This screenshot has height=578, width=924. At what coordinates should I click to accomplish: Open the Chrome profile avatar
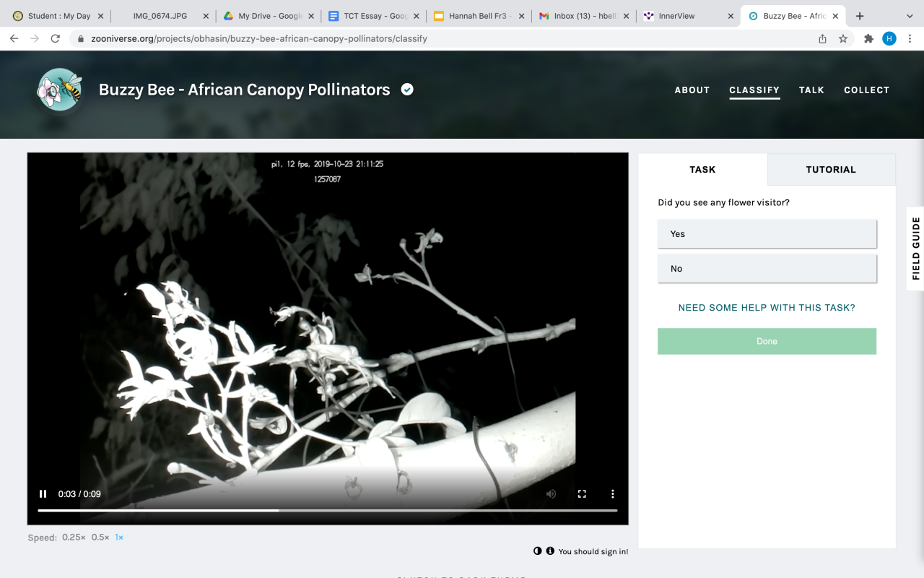point(889,39)
